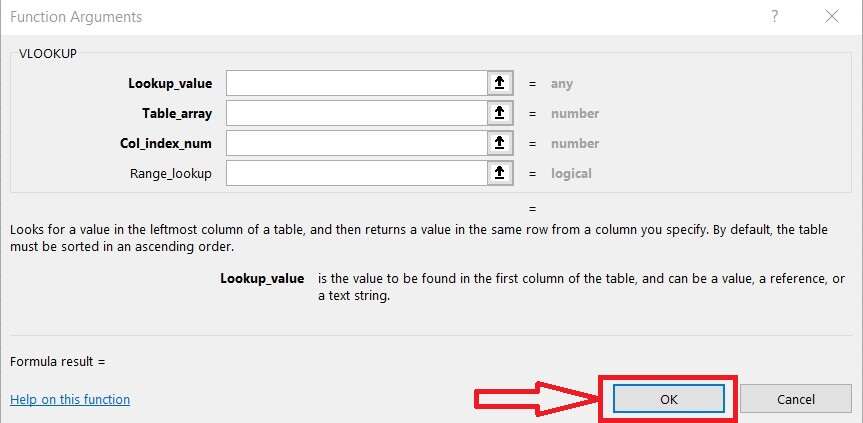Click the Table_array argument label

177,114
